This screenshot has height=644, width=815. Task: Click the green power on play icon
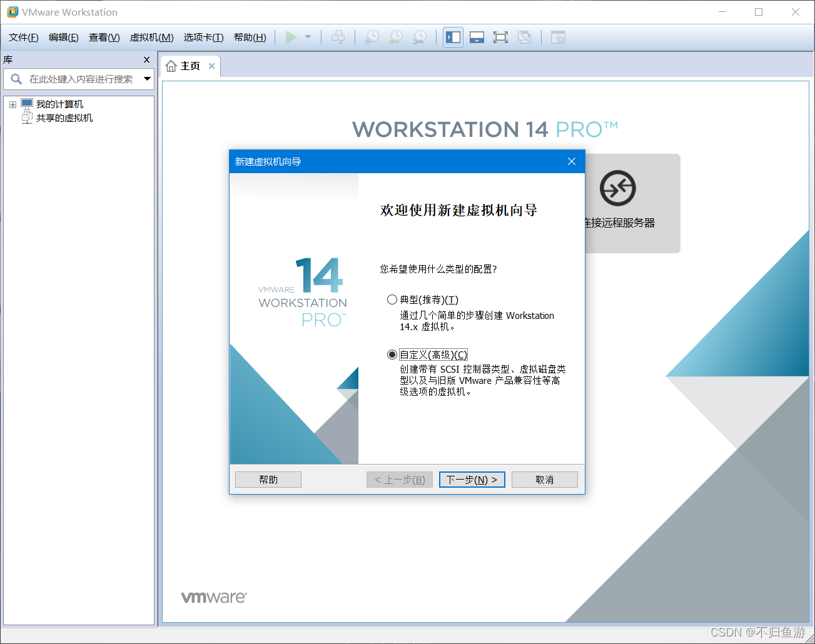(291, 38)
